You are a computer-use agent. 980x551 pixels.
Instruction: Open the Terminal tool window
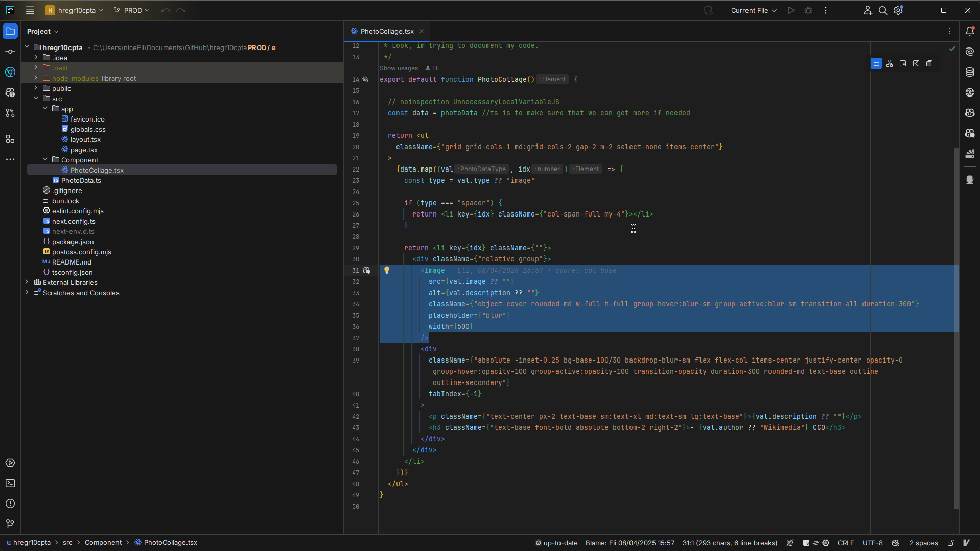10,483
